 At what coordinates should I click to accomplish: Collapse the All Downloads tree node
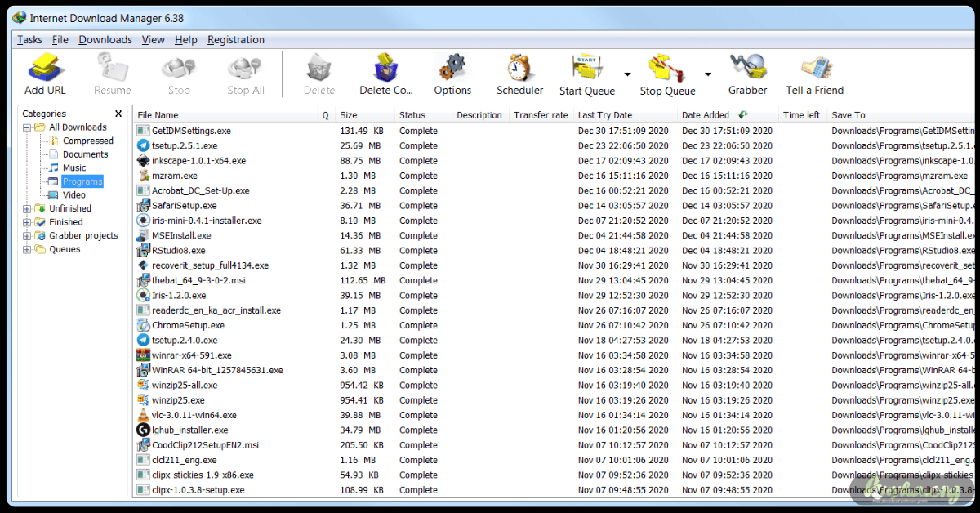coord(27,127)
